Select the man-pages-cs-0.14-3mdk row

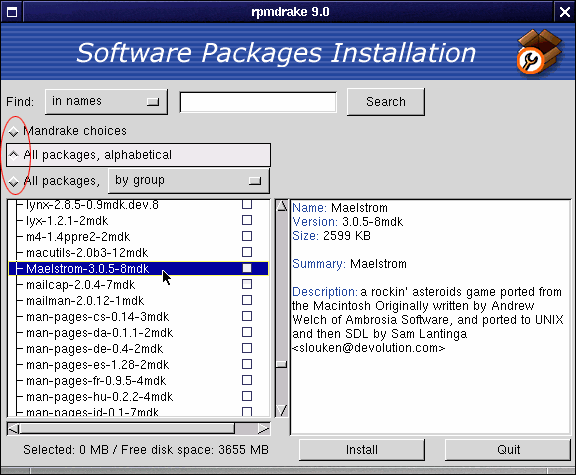138,317
